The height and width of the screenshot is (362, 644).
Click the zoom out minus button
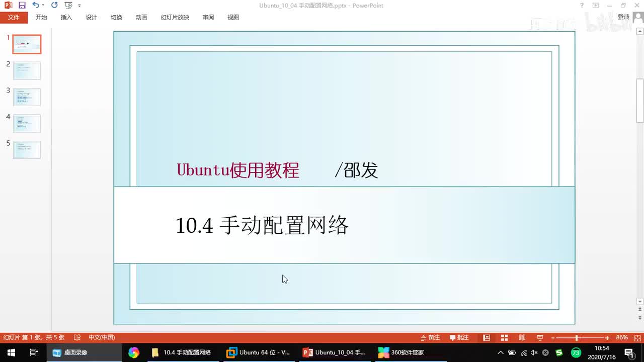click(553, 338)
